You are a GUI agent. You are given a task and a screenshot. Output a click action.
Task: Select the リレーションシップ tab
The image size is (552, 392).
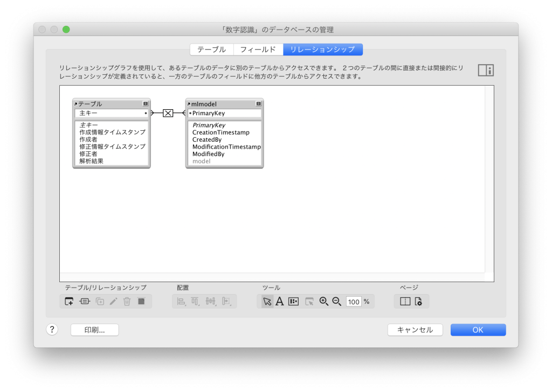(x=323, y=50)
